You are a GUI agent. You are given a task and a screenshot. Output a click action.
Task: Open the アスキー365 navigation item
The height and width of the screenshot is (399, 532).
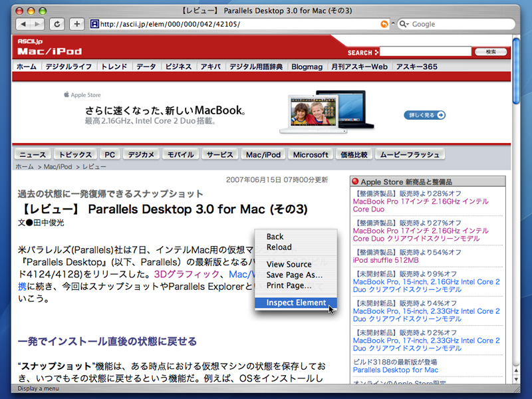tap(417, 66)
